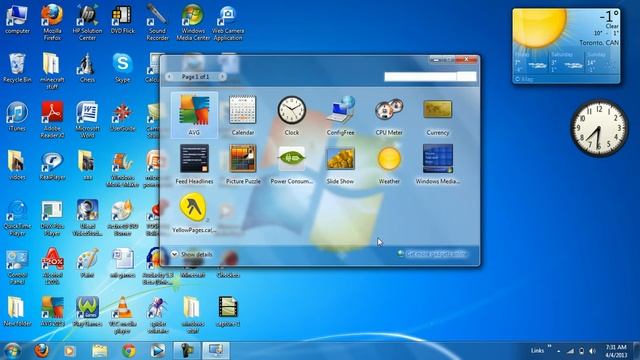Click the gadget gallery search field
The height and width of the screenshot is (360, 640).
pos(420,77)
